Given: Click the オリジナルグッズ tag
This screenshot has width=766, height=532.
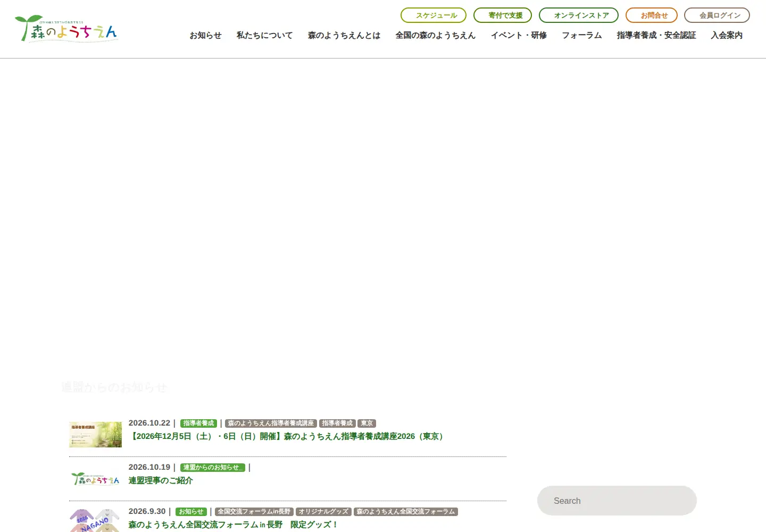Looking at the screenshot, I should click(x=323, y=512).
